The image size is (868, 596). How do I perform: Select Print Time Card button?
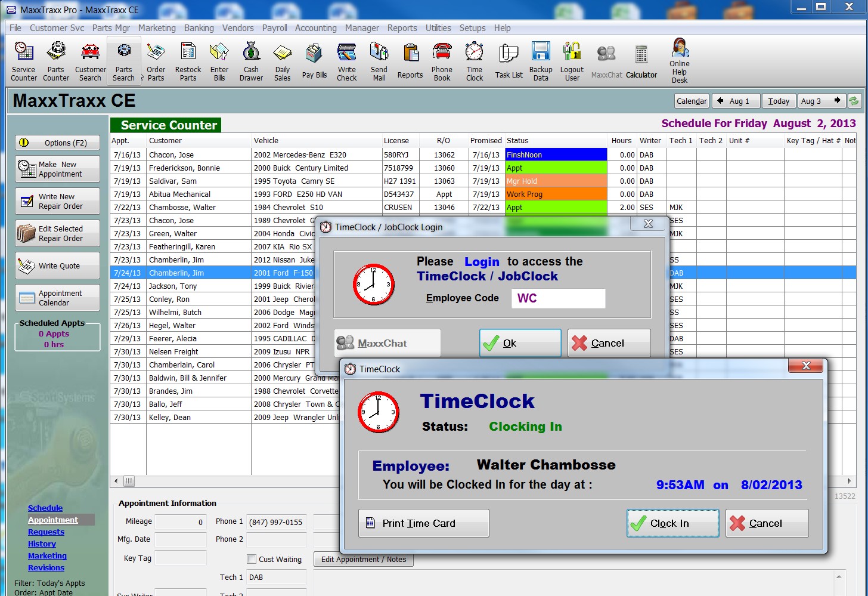pyautogui.click(x=424, y=523)
